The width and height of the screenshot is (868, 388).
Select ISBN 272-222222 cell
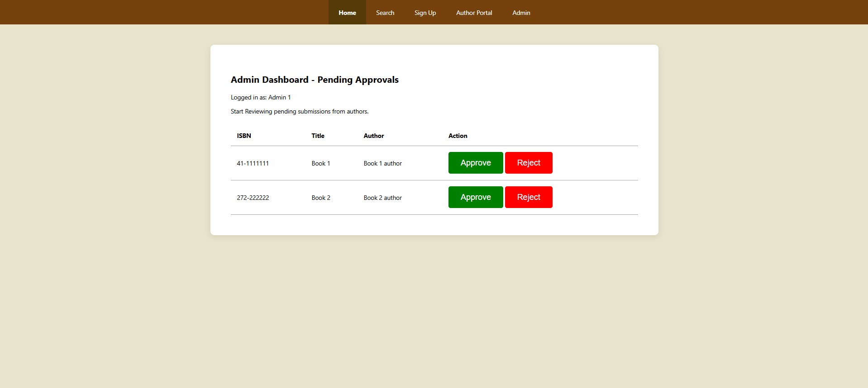tap(253, 198)
